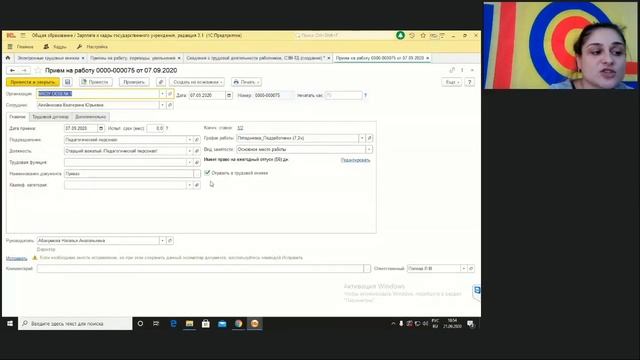The width and height of the screenshot is (640, 360).
Task: Open Руководитель record icon
Action: pyautogui.click(x=170, y=241)
